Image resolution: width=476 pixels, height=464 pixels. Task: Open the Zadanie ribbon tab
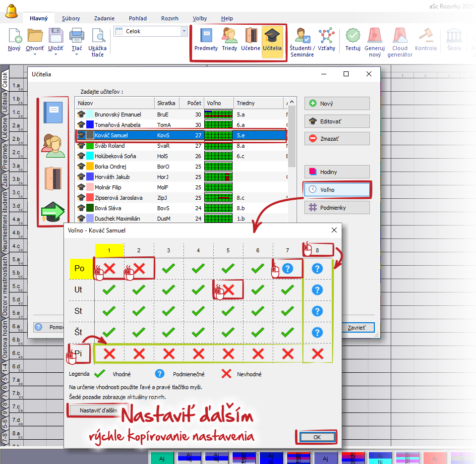[x=103, y=18]
